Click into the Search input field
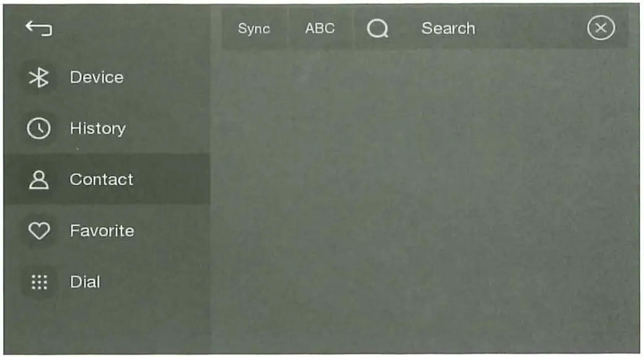The image size is (644, 357). tap(491, 29)
